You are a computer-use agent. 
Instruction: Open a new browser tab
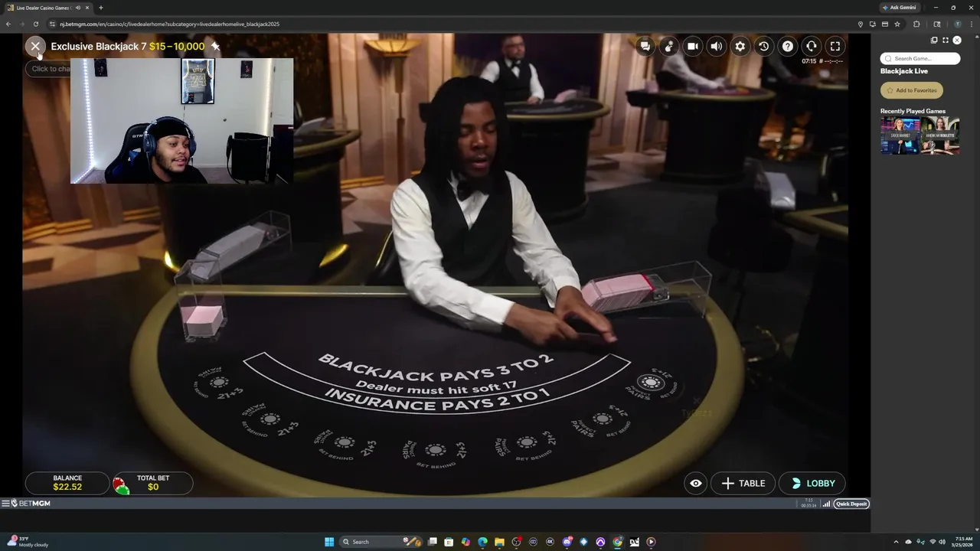[100, 8]
